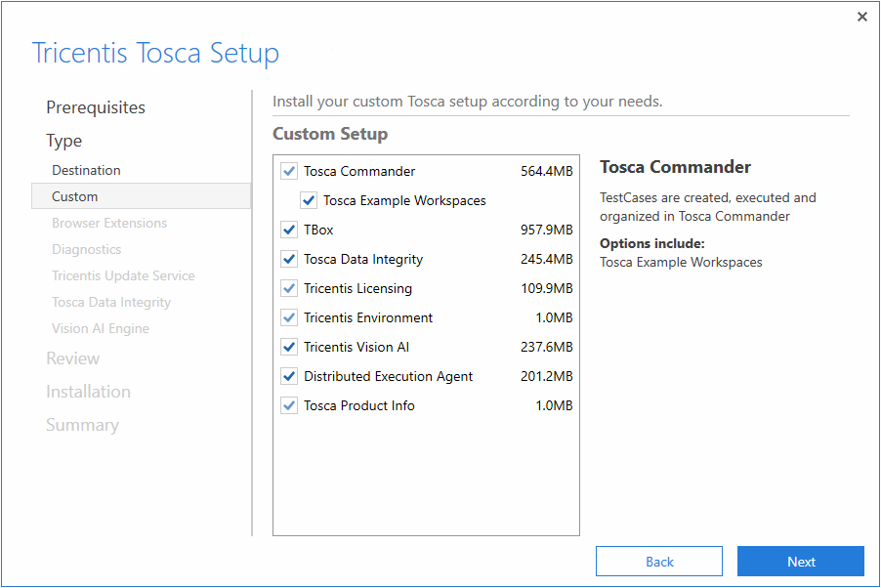Toggle the Tricentis Environment checkbox
The width and height of the screenshot is (881, 588).
tap(289, 317)
